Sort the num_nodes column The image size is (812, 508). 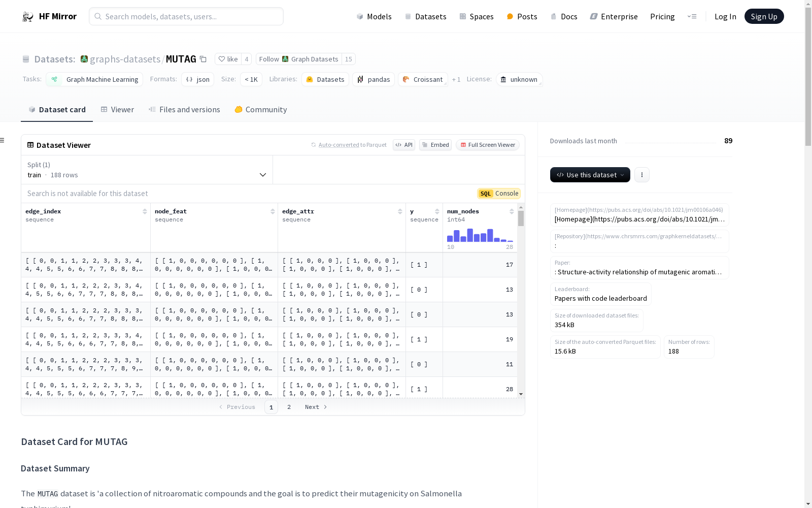(x=512, y=211)
